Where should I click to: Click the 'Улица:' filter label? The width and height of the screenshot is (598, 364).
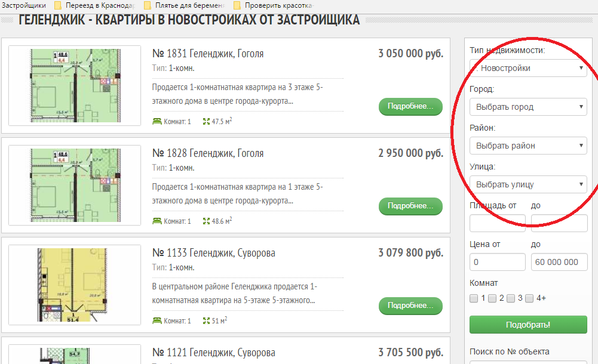point(483,166)
